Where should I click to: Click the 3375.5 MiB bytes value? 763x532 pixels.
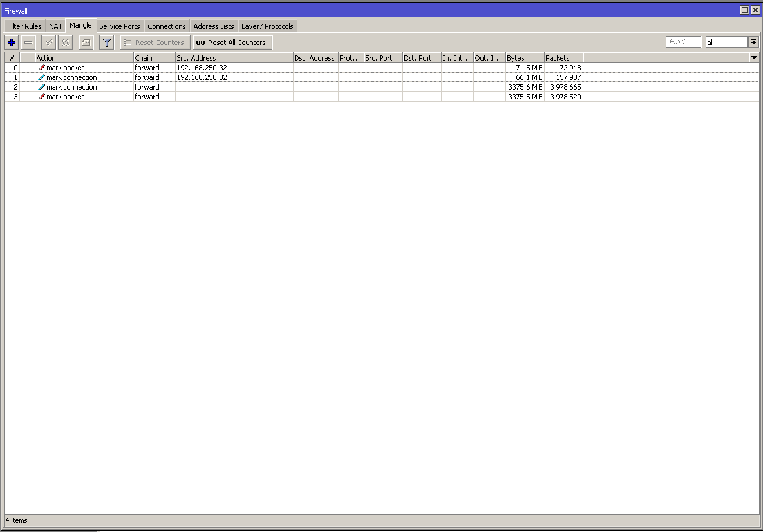[x=525, y=97]
